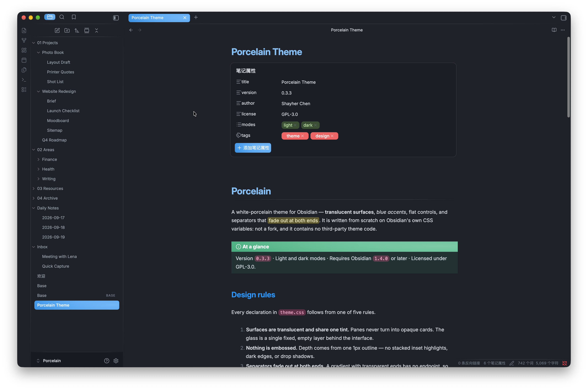Screen dimensions: 588x390
Task: Click the 0 条反向链接 backlinks status
Action: [x=469, y=363]
